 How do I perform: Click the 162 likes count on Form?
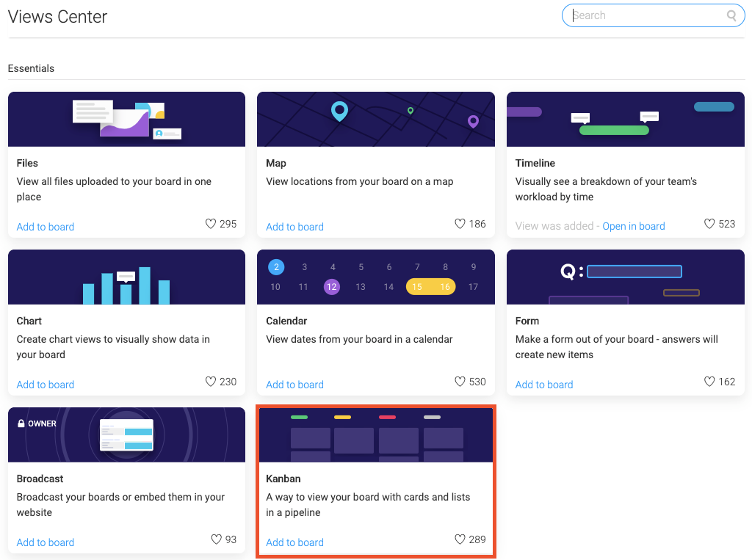coord(727,382)
